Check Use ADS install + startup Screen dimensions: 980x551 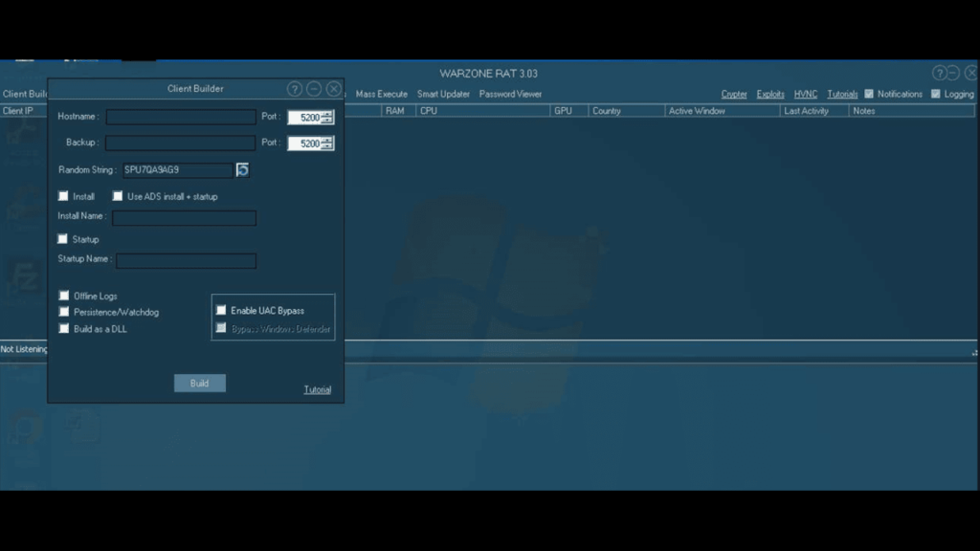pos(118,196)
